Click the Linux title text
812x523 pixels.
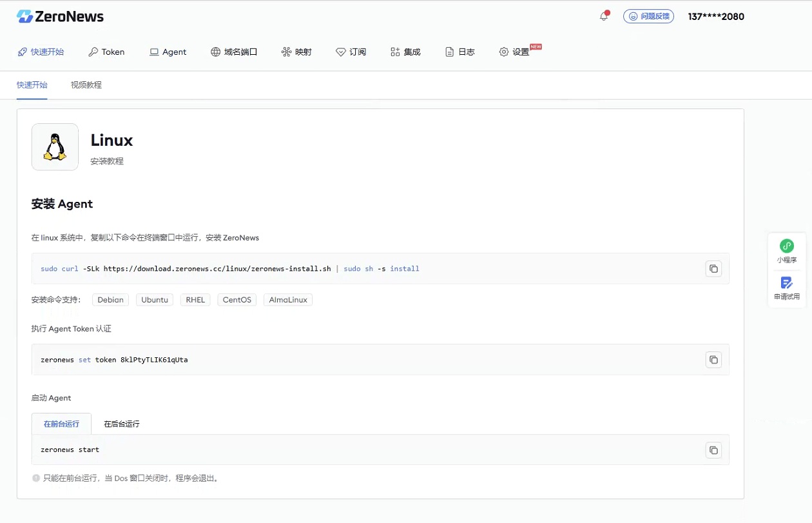click(111, 140)
